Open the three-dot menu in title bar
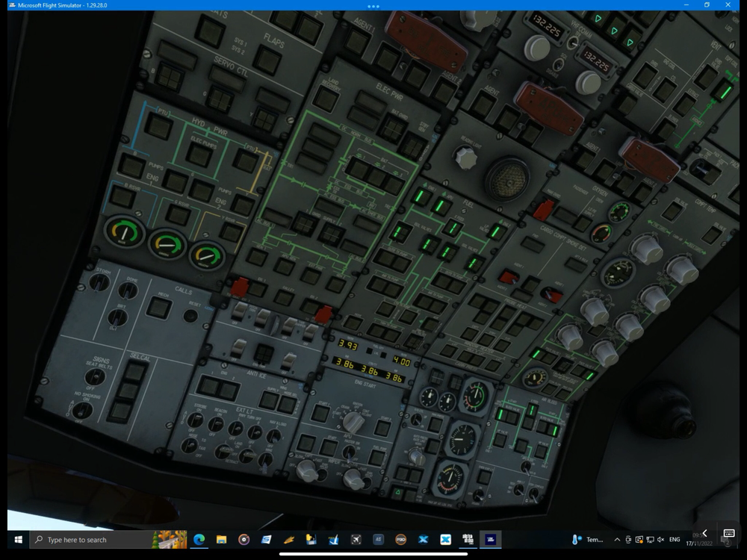The width and height of the screenshot is (747, 560). (373, 6)
